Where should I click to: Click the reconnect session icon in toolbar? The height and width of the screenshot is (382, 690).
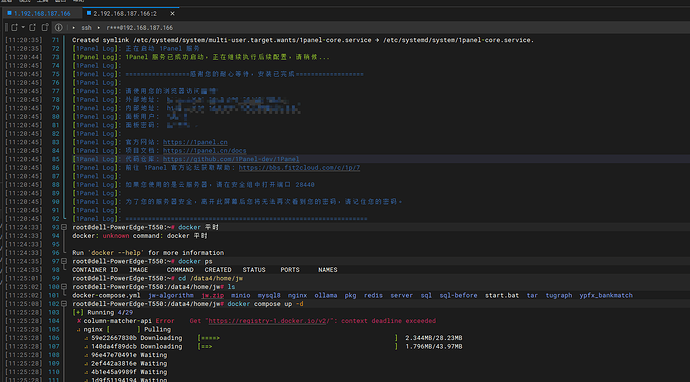click(x=33, y=27)
